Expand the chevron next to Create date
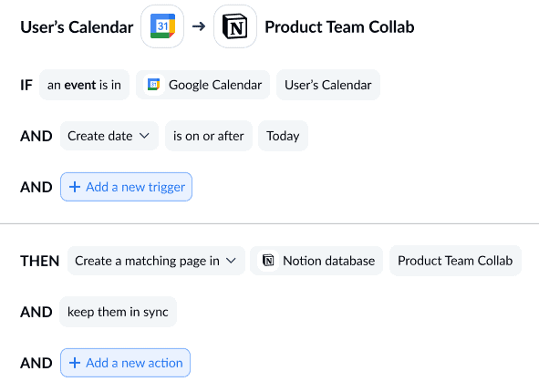The image size is (539, 392). pyautogui.click(x=145, y=136)
